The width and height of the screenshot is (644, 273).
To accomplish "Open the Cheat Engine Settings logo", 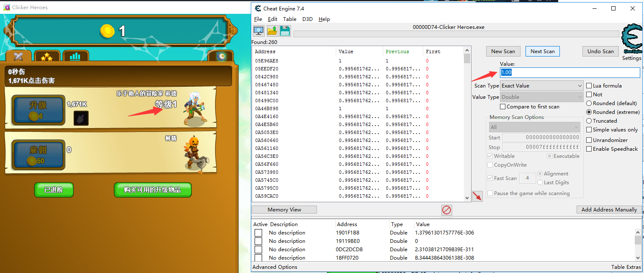I will [x=632, y=39].
